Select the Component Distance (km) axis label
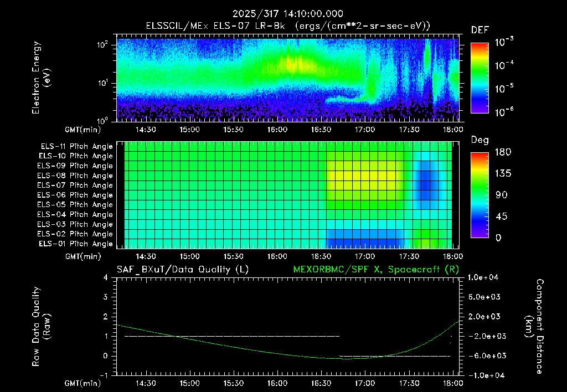Screen dimensions: 567x392 click(x=534, y=326)
